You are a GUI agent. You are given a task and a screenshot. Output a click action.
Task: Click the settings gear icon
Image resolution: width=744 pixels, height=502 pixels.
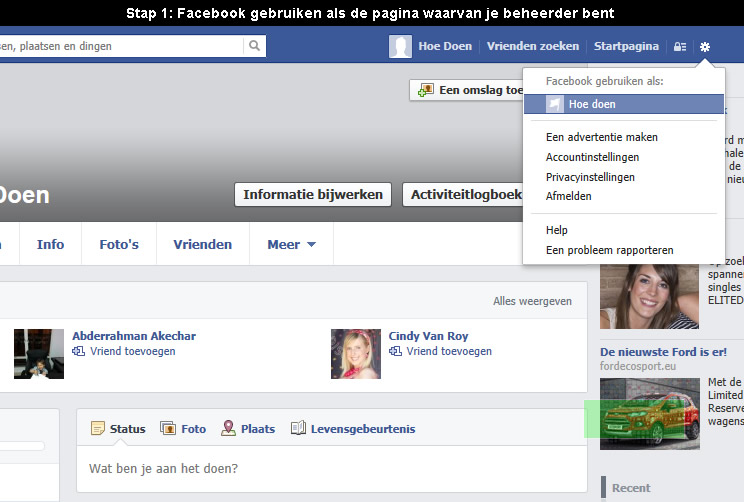(705, 46)
